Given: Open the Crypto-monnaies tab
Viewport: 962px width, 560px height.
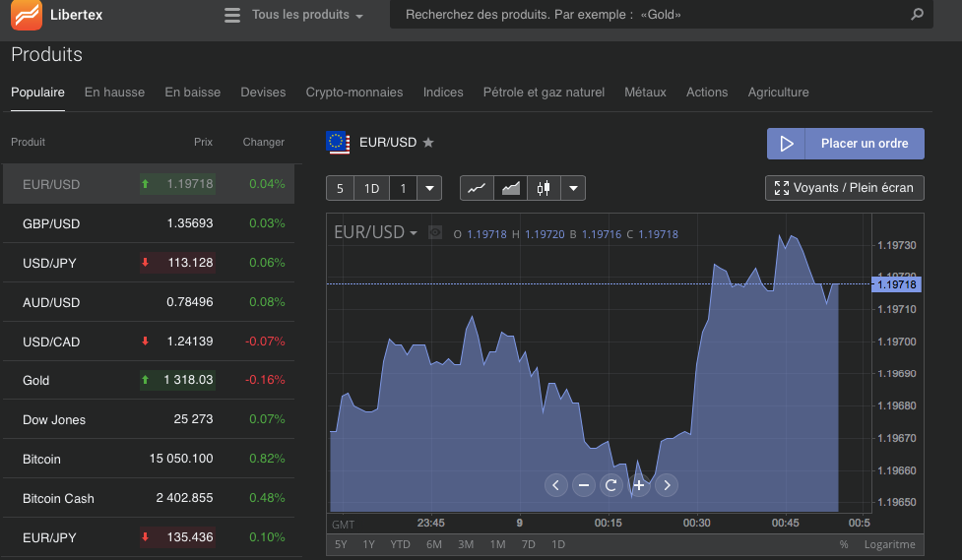Looking at the screenshot, I should 354,92.
